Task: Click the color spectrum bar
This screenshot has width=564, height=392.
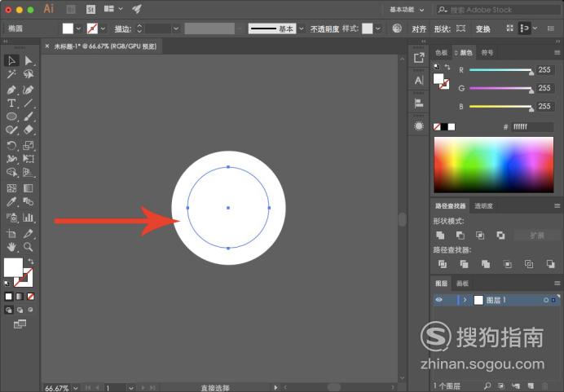Action: 494,165
